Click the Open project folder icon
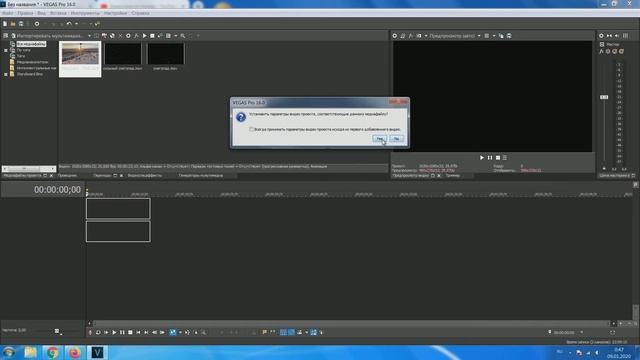The image size is (640, 360). point(13,24)
